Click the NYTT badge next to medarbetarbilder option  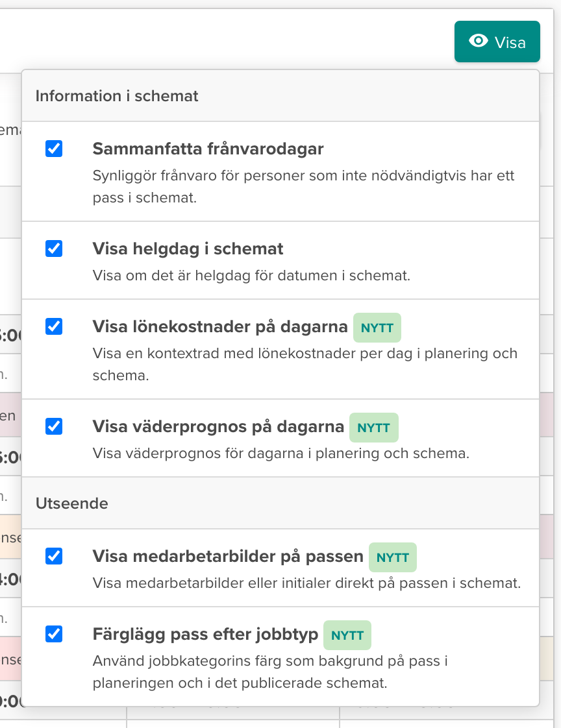(392, 557)
